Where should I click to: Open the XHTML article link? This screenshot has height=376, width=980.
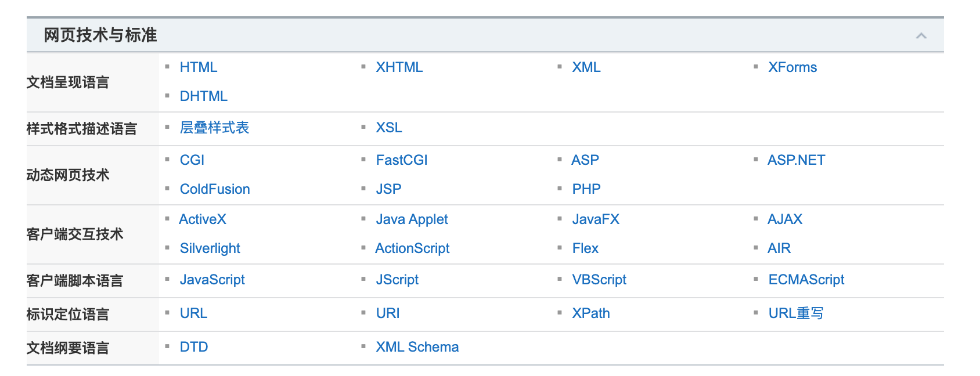399,67
